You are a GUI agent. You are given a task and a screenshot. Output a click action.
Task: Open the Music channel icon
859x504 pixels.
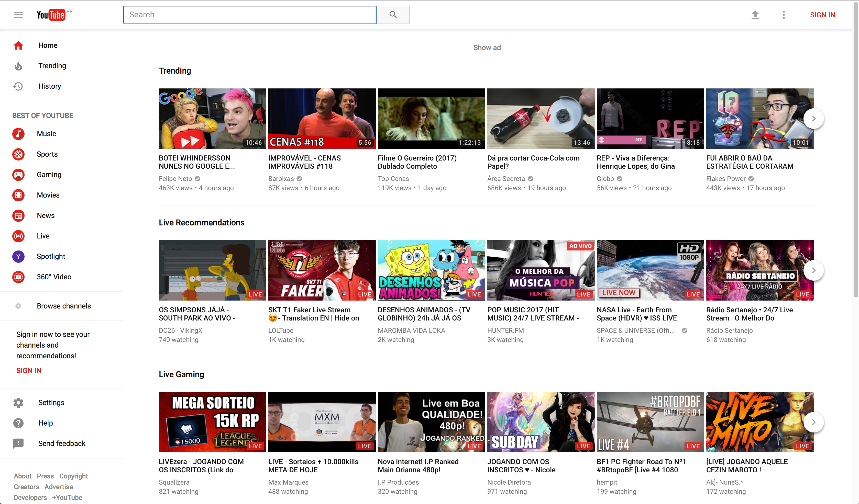(18, 134)
